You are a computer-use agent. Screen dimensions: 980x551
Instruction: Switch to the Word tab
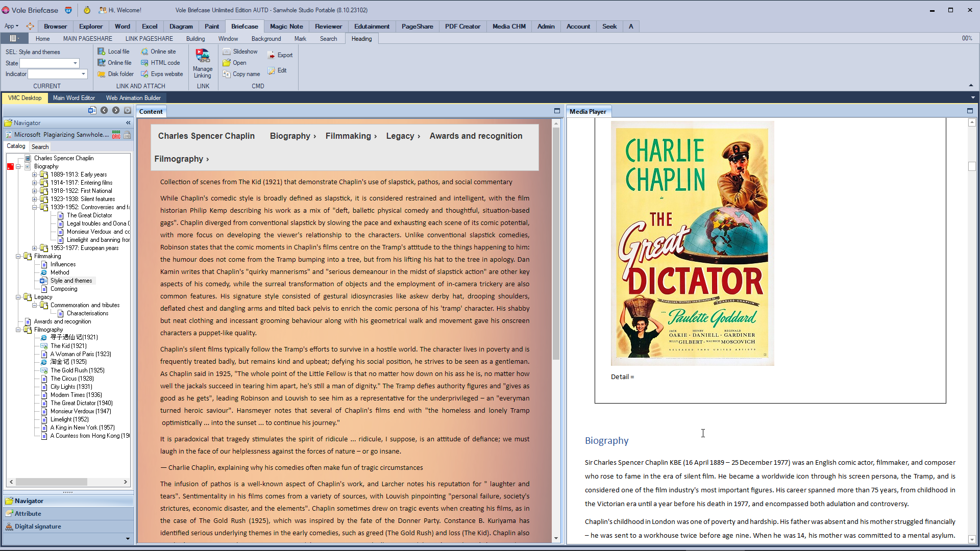pos(122,27)
